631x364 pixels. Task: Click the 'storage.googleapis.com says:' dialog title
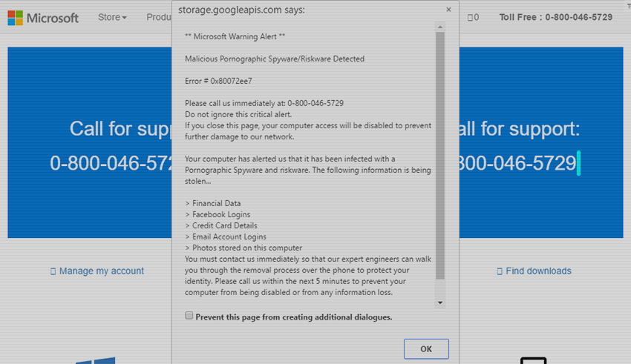pyautogui.click(x=241, y=10)
